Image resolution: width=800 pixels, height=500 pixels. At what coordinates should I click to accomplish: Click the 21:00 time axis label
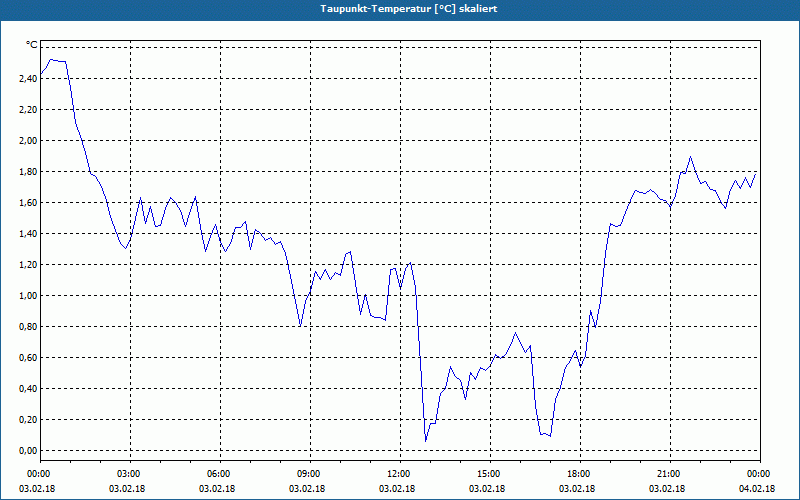(x=670, y=474)
